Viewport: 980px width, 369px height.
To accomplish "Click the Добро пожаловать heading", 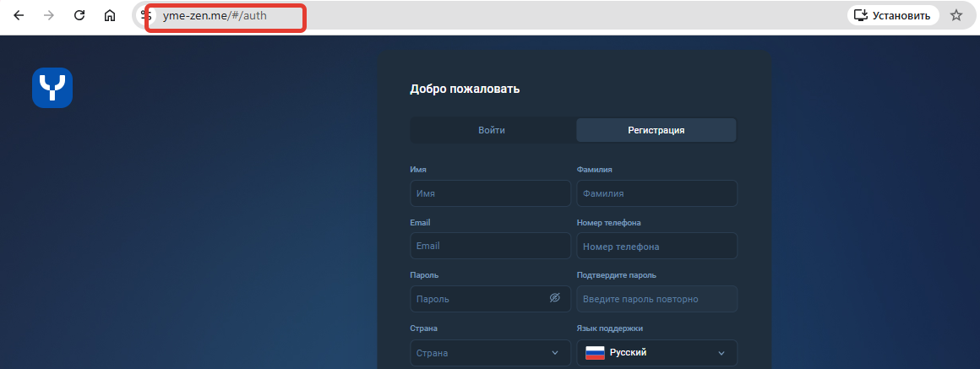I will point(465,90).
